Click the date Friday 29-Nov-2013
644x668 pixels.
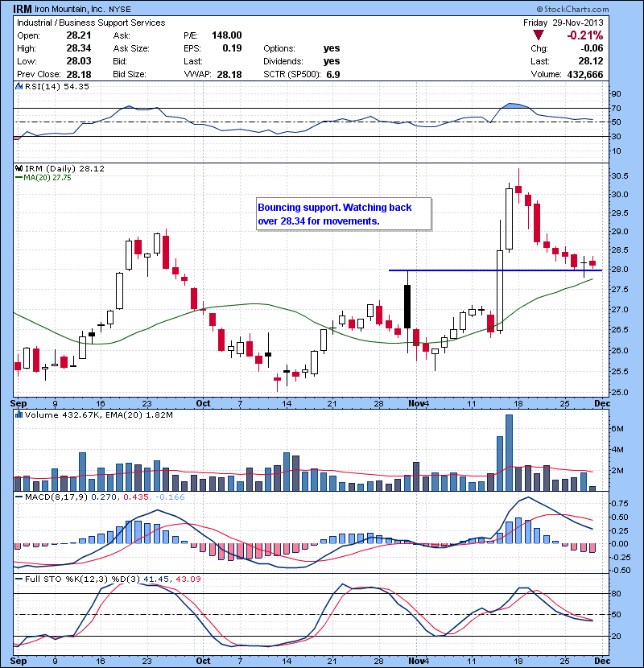[563, 23]
